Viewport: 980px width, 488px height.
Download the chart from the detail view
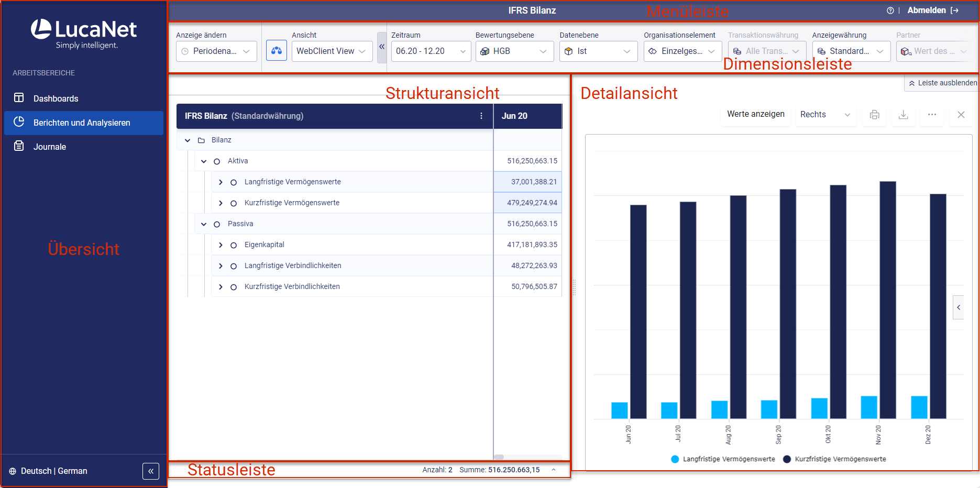903,115
